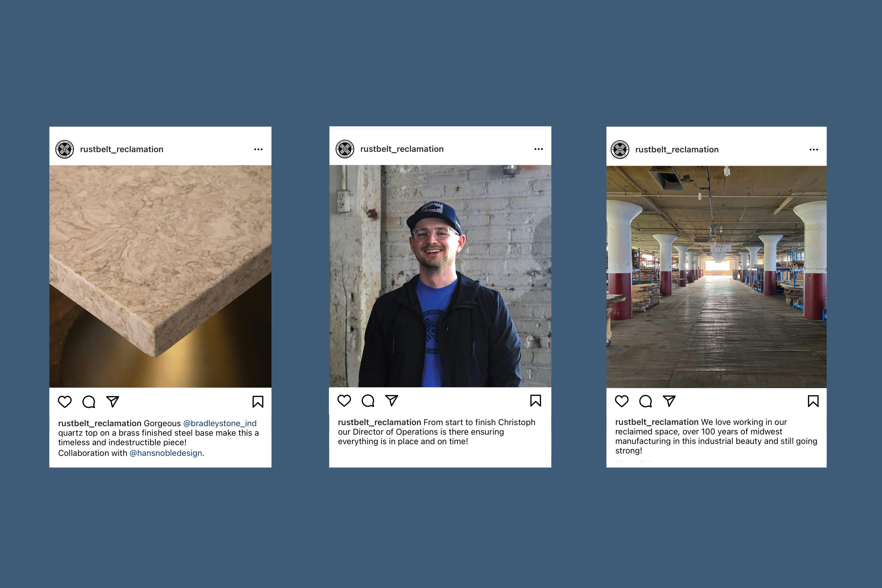
Task: Share the reclaimed warehouse post
Action: [x=669, y=401]
